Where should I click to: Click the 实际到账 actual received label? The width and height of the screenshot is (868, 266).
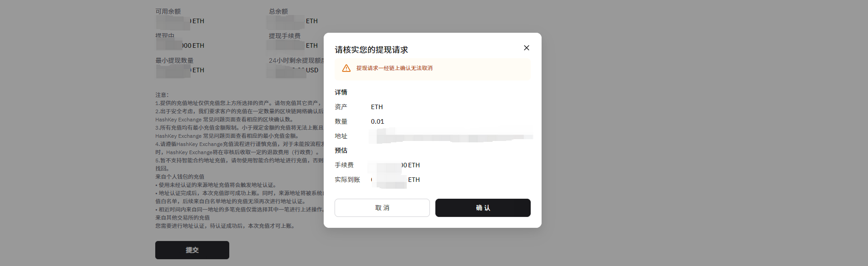(x=347, y=180)
